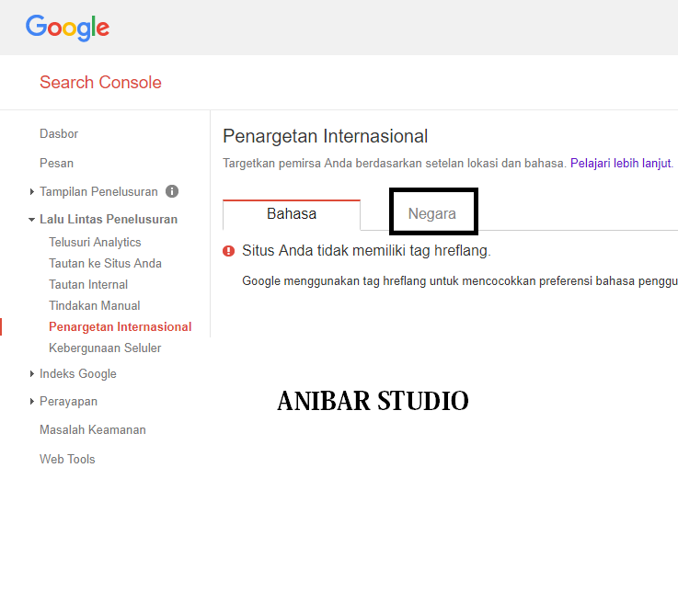This screenshot has height=616, width=678.
Task: Open Web Tools in sidebar
Action: tap(67, 459)
